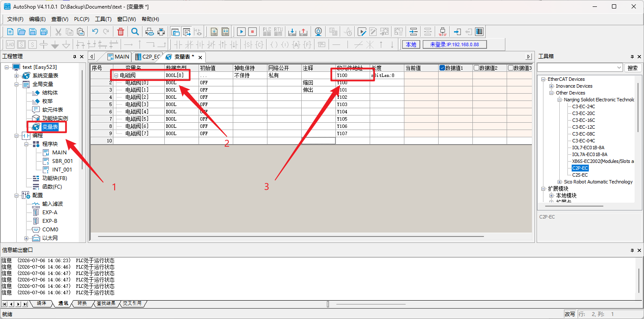Click the blue indent lines icon
Image resolution: width=644 pixels, height=319 pixels.
pyautogui.click(x=413, y=32)
